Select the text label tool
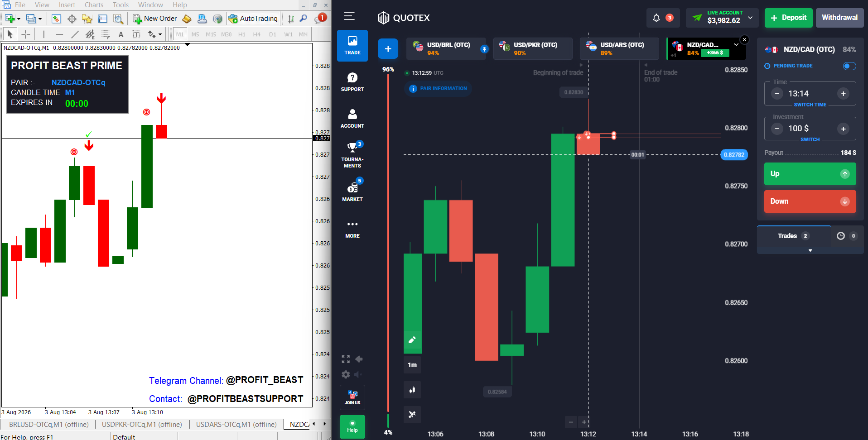868x440 pixels. (136, 34)
